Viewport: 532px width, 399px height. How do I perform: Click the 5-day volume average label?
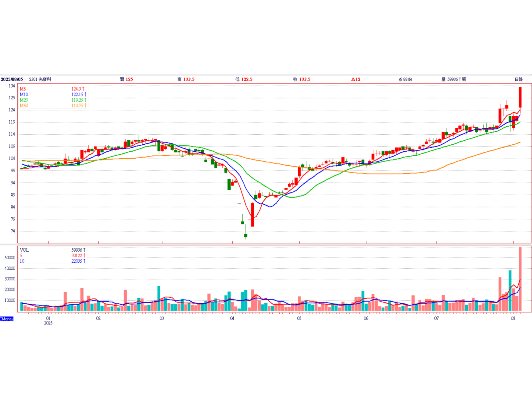coord(21,256)
